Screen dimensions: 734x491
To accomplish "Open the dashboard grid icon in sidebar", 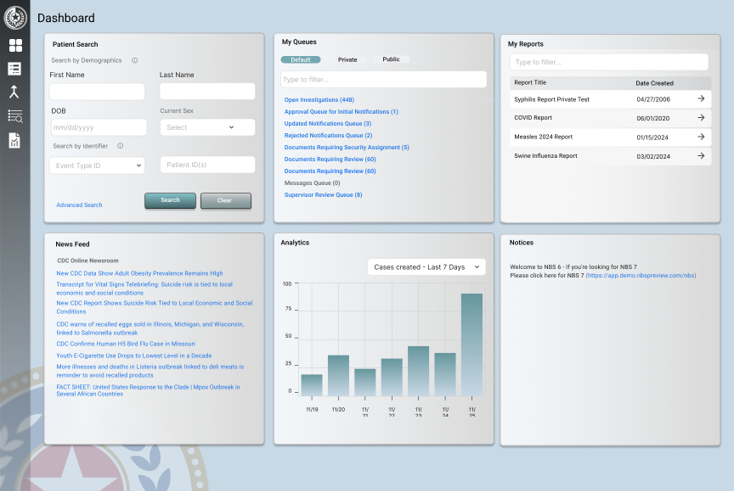I will 15,45.
